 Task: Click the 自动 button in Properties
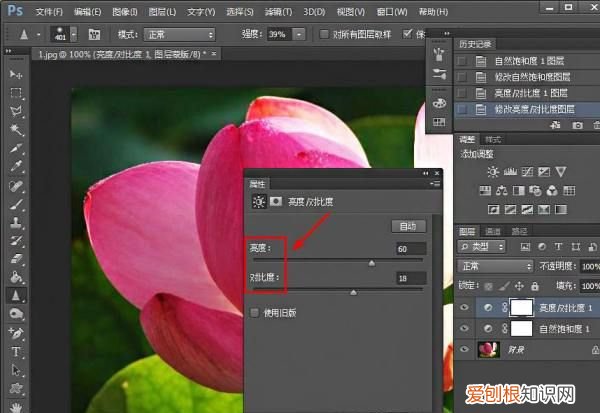tap(408, 226)
